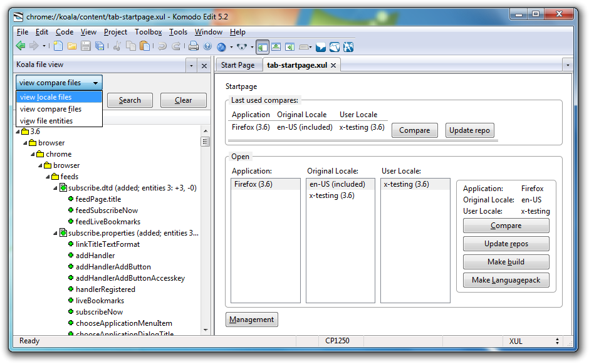Click the blue graph-shaped toolbar icon
Image resolution: width=589 pixels, height=364 pixels.
(x=335, y=47)
